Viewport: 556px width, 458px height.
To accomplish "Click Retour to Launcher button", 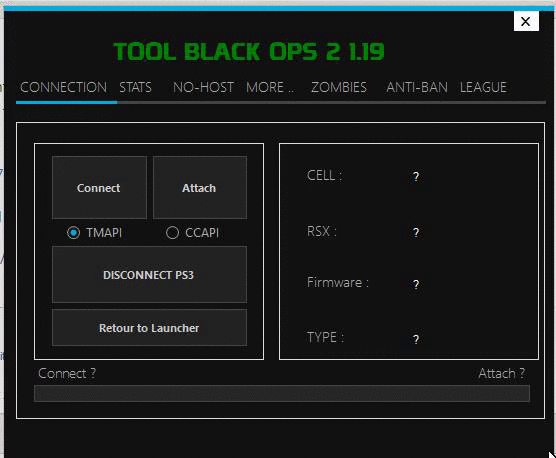I will coord(149,328).
